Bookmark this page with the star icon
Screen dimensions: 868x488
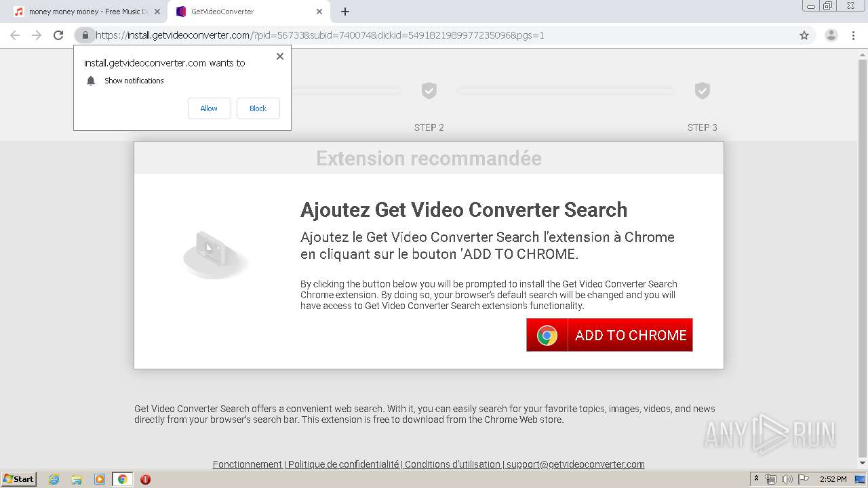tap(804, 35)
